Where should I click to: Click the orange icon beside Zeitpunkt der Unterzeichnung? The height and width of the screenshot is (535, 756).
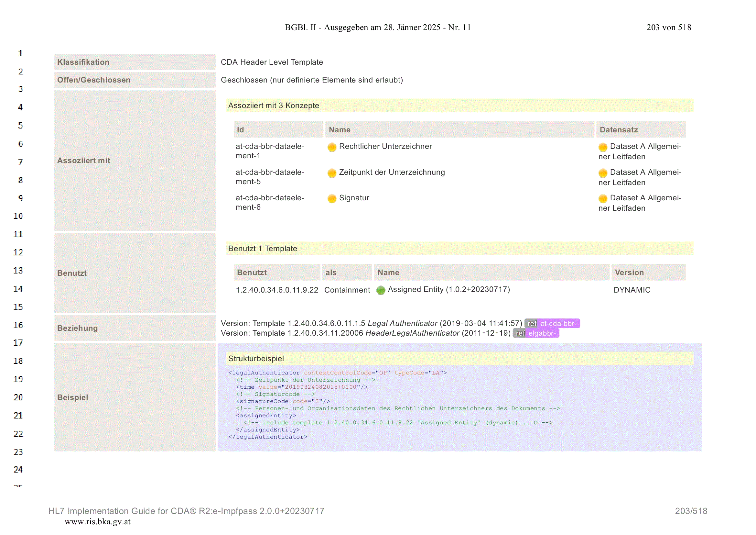click(332, 173)
